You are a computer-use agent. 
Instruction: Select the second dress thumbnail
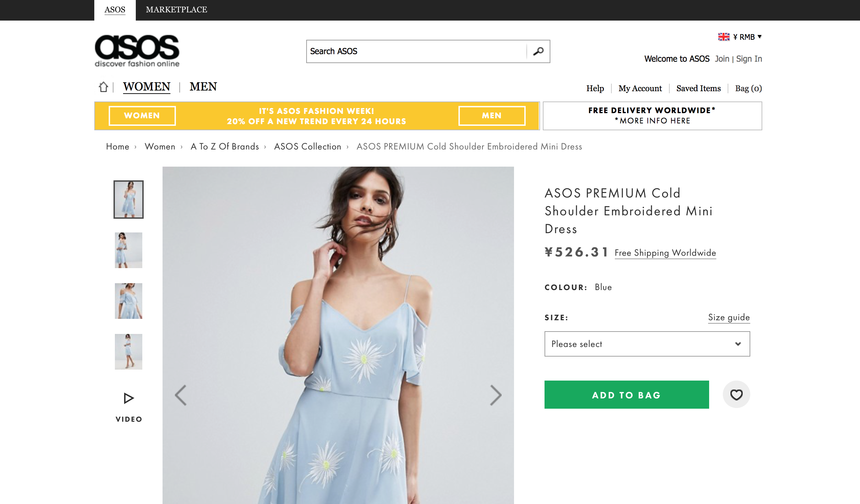click(129, 250)
